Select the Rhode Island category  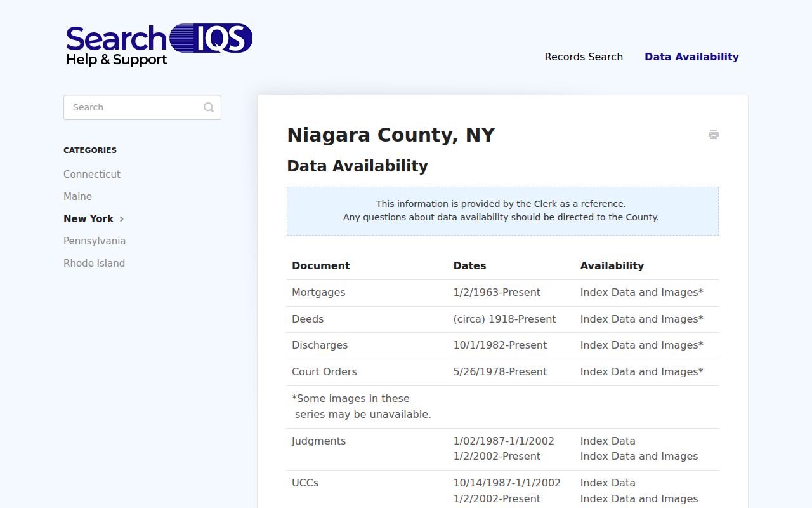click(x=94, y=263)
